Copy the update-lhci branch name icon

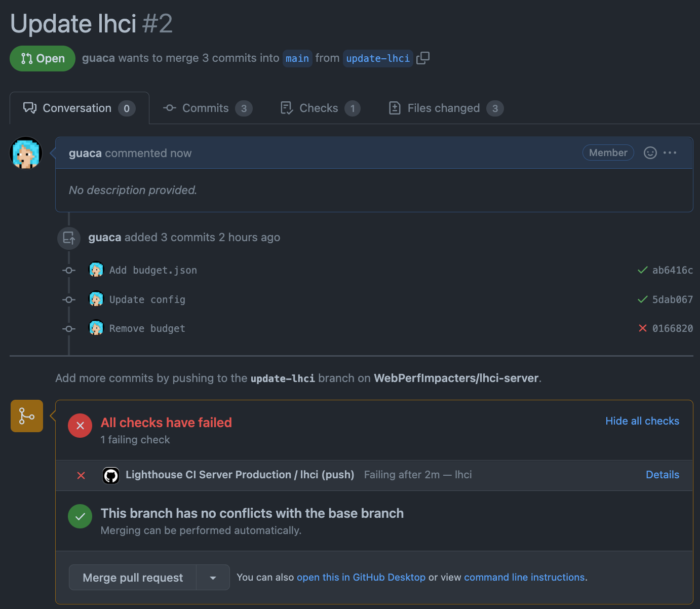423,58
